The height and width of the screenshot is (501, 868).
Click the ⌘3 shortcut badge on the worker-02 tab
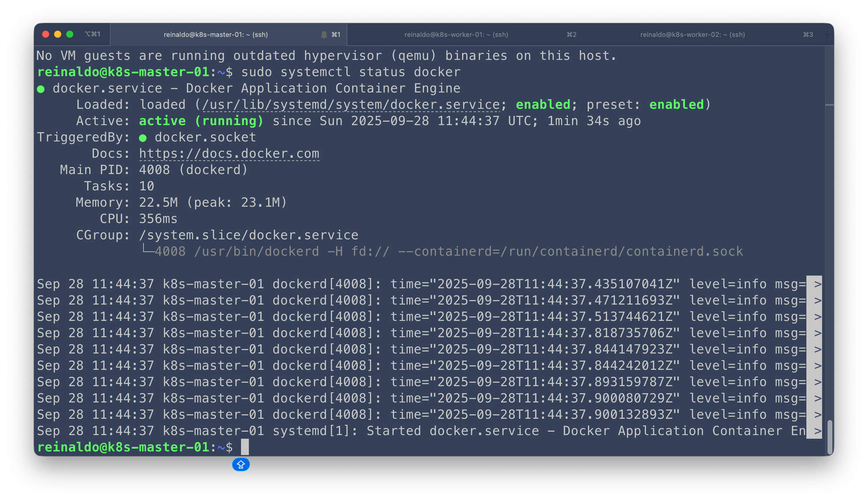click(808, 35)
